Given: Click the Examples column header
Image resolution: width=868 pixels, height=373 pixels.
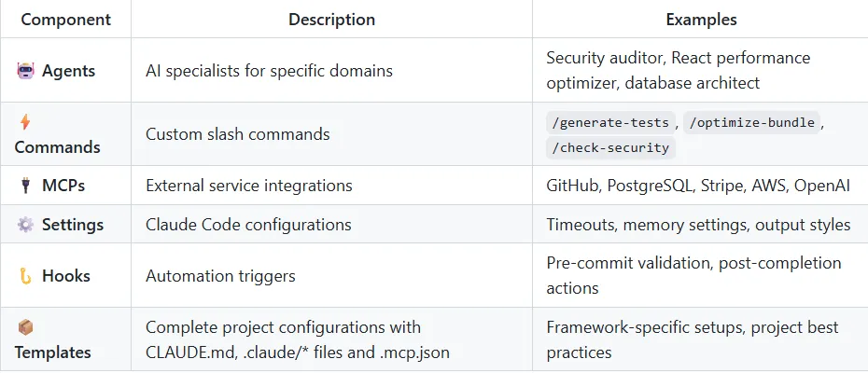Looking at the screenshot, I should (x=701, y=20).
